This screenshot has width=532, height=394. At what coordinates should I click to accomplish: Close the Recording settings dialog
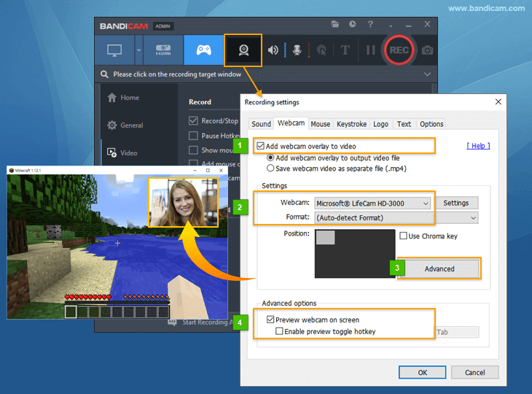pyautogui.click(x=498, y=101)
